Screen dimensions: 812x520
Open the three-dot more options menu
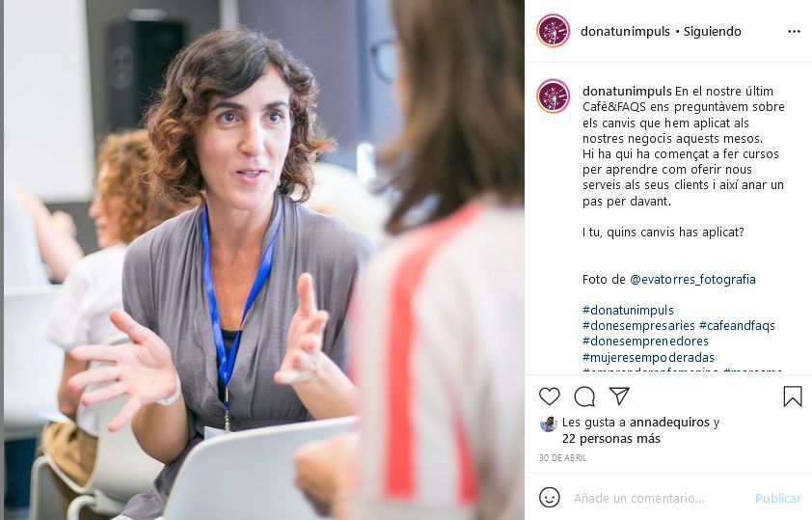(794, 32)
